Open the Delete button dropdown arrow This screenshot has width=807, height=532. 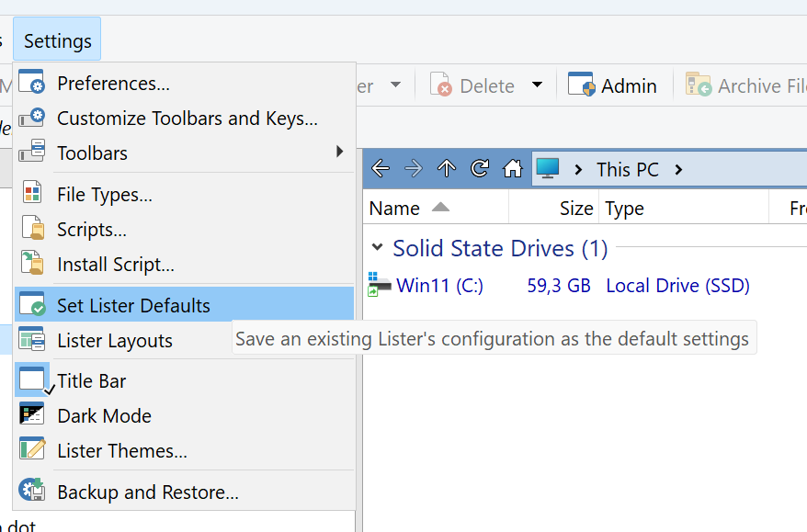point(537,85)
